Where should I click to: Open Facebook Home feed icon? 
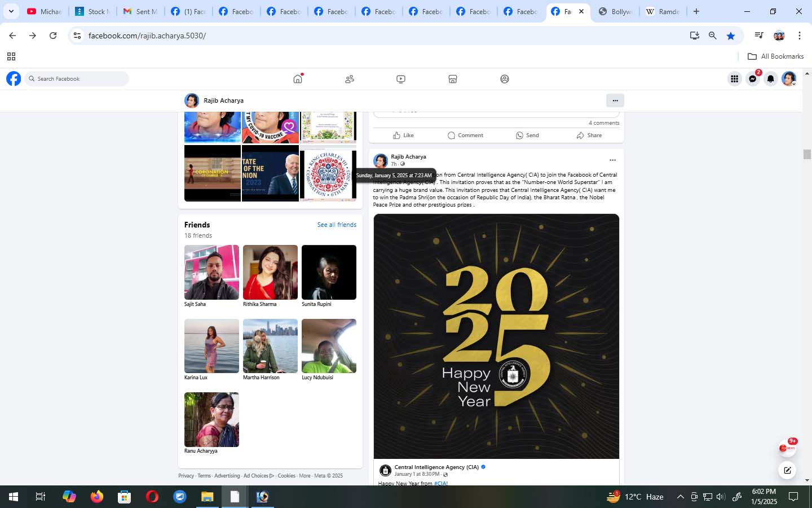(298, 79)
